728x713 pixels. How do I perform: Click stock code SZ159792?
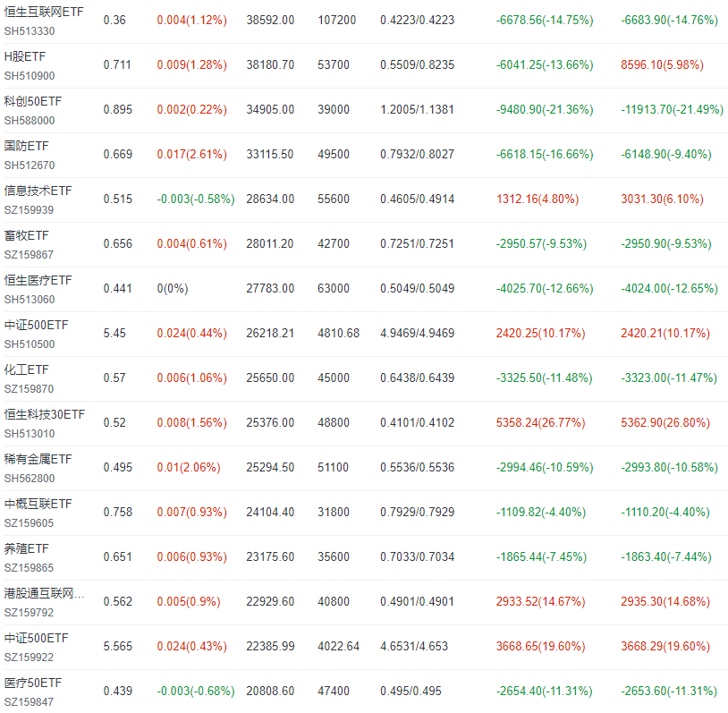click(x=29, y=613)
